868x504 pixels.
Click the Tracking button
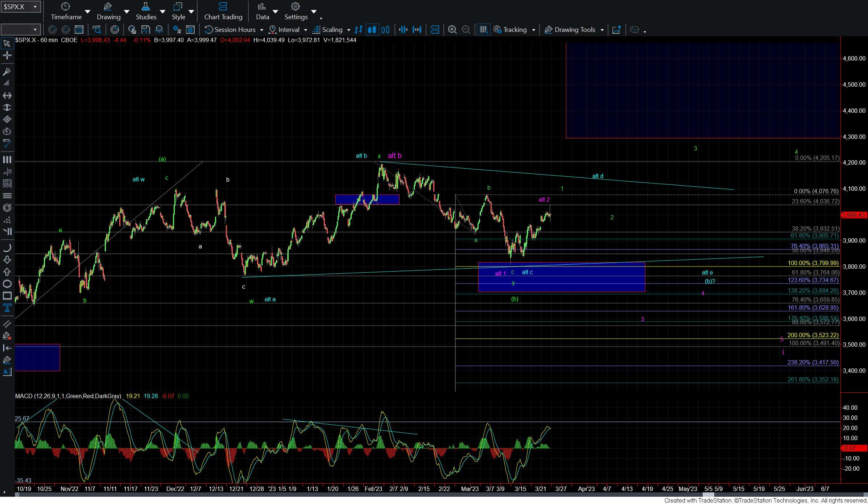click(511, 30)
